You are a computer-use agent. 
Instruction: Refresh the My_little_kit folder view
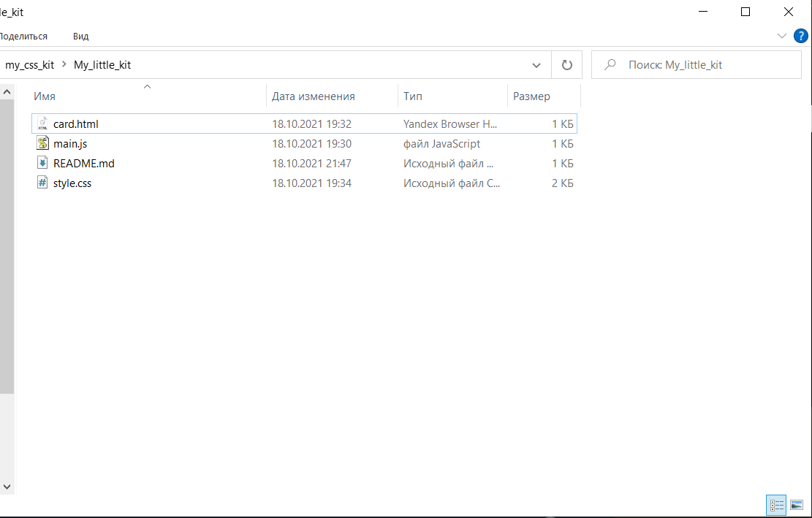coord(567,65)
